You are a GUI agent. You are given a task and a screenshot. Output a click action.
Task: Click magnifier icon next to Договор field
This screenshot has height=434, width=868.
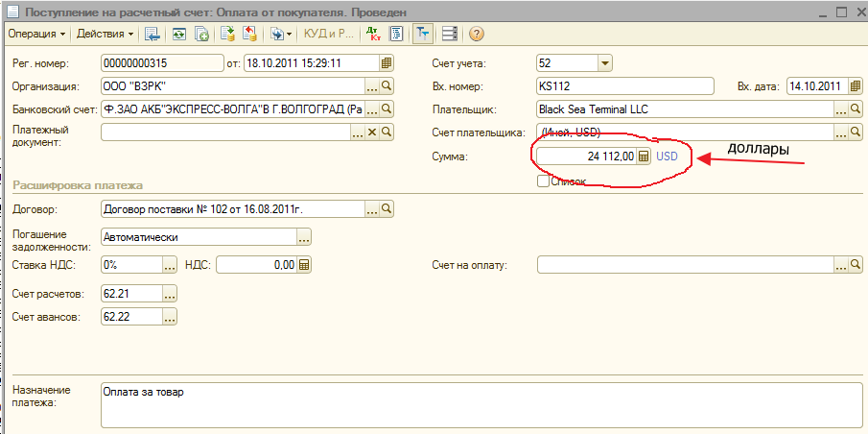387,208
